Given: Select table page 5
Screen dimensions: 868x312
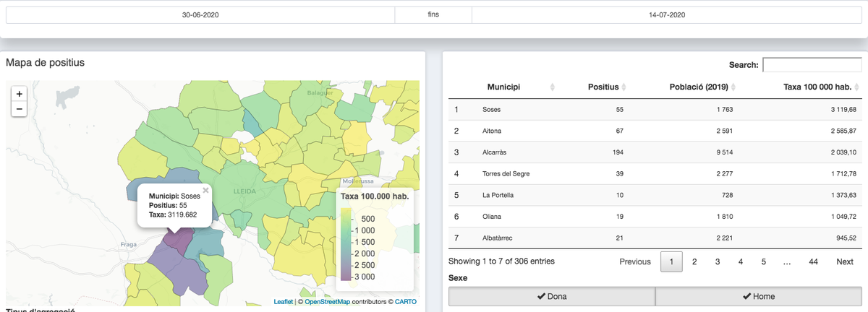Looking at the screenshot, I should click(x=764, y=261).
